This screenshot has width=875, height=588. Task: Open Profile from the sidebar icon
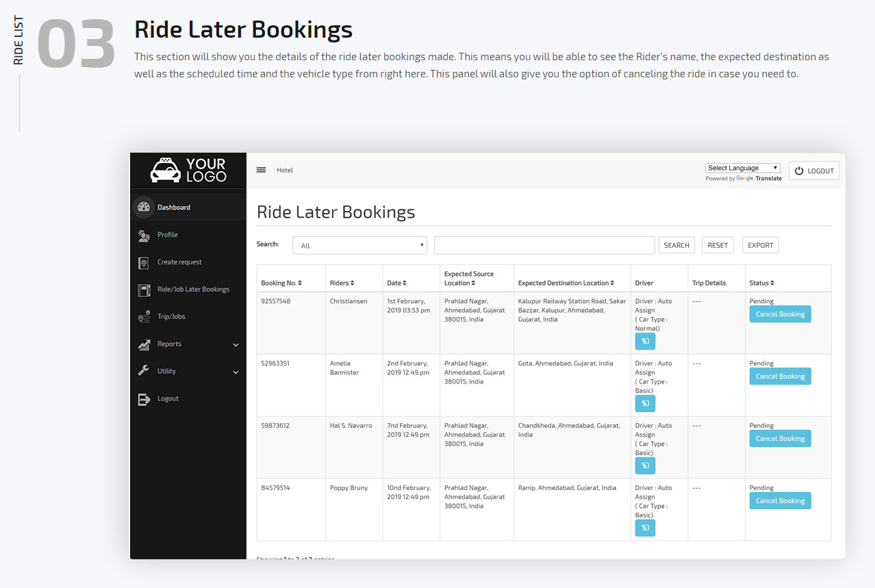144,234
